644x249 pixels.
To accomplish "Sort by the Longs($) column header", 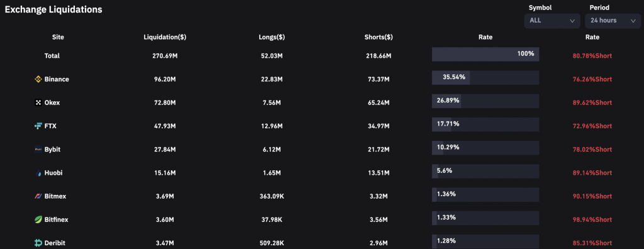I will point(272,37).
